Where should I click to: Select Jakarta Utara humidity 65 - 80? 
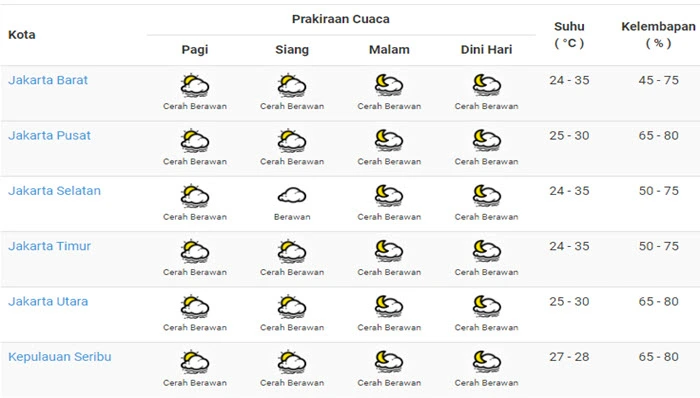(x=658, y=302)
